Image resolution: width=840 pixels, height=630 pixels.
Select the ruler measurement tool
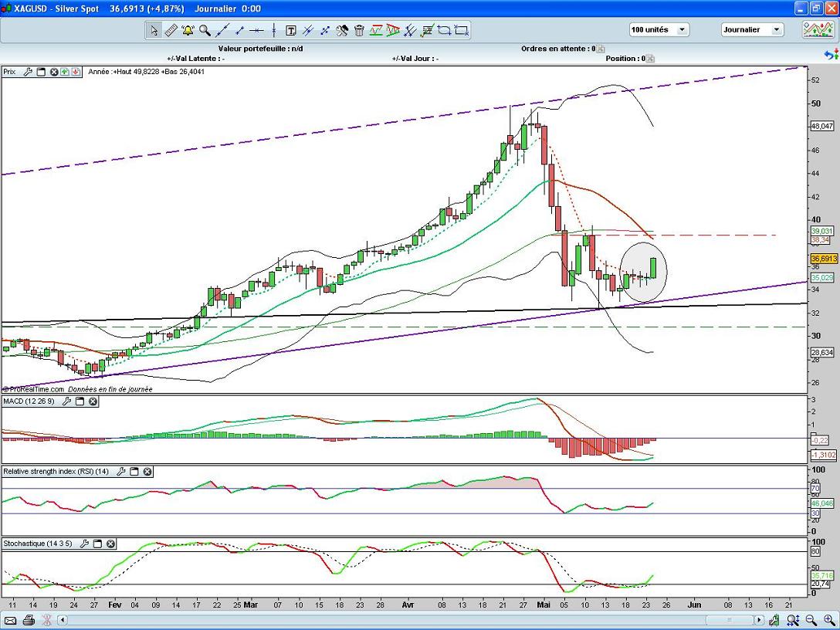coord(171,31)
